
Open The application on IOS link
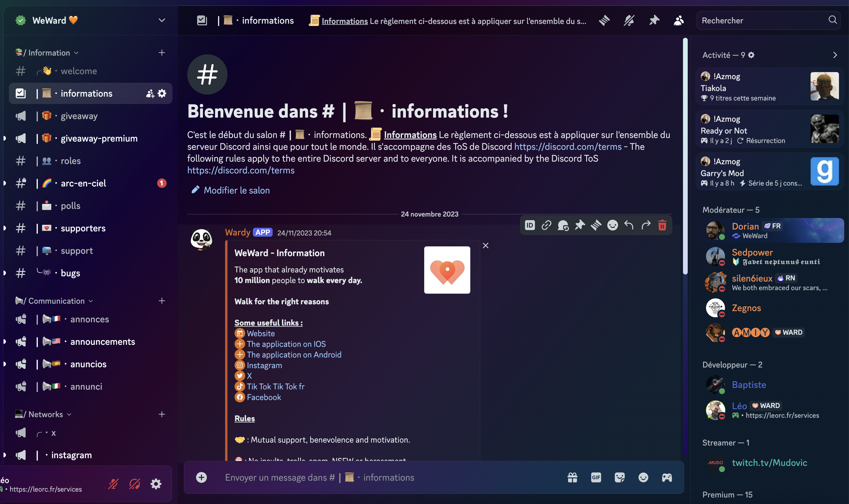click(x=286, y=344)
